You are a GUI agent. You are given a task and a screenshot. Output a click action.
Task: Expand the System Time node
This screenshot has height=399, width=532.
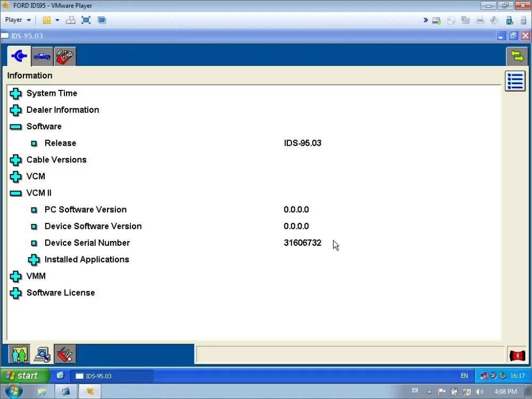pyautogui.click(x=16, y=93)
